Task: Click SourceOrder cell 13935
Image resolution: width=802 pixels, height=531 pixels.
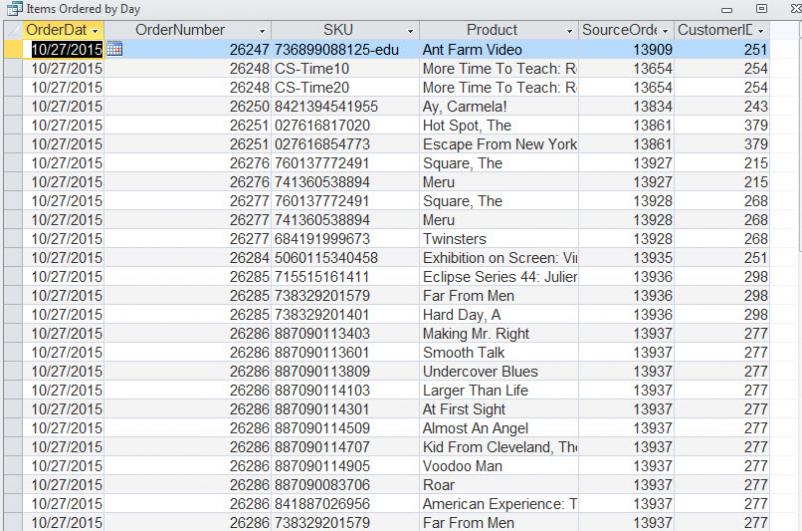Action: click(x=626, y=258)
